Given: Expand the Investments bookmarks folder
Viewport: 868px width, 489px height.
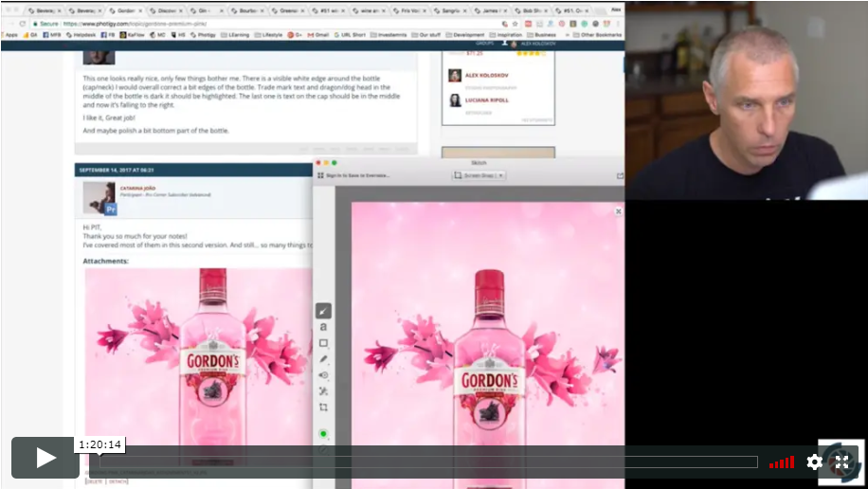Looking at the screenshot, I should click(389, 35).
